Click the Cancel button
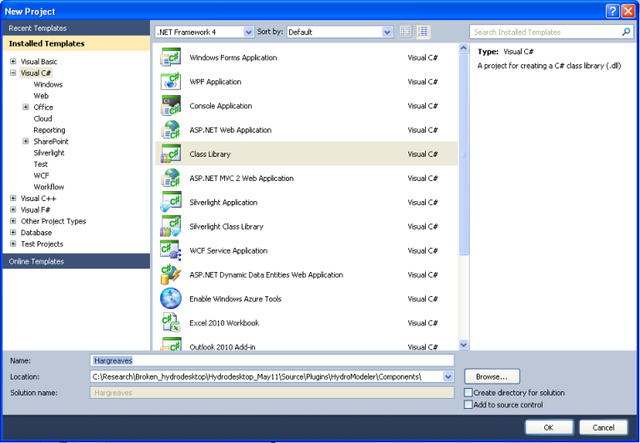This screenshot has width=640, height=443. click(x=603, y=427)
